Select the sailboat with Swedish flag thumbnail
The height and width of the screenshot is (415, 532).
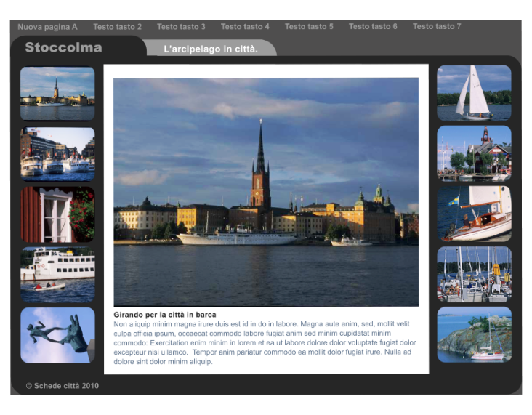(x=474, y=214)
